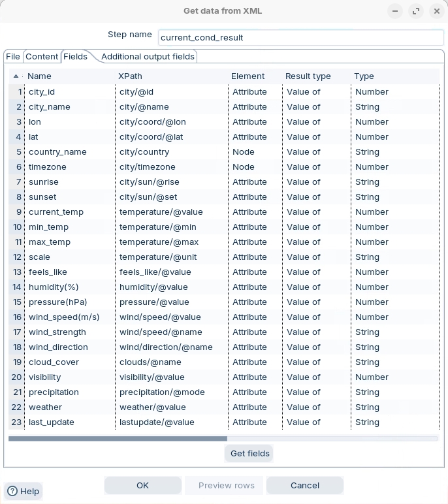Image resolution: width=448 pixels, height=504 pixels.
Task: Select row number 12 for scale field
Action: [x=17, y=257]
